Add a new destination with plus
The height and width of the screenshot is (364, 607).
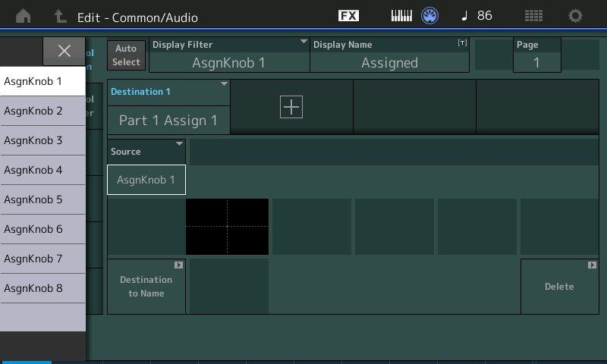tap(291, 107)
